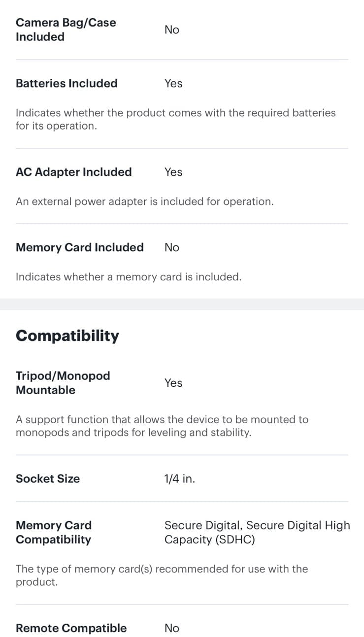Screen dimensions: 364x637
Task: Select the Memory Card Included label
Action: point(80,247)
